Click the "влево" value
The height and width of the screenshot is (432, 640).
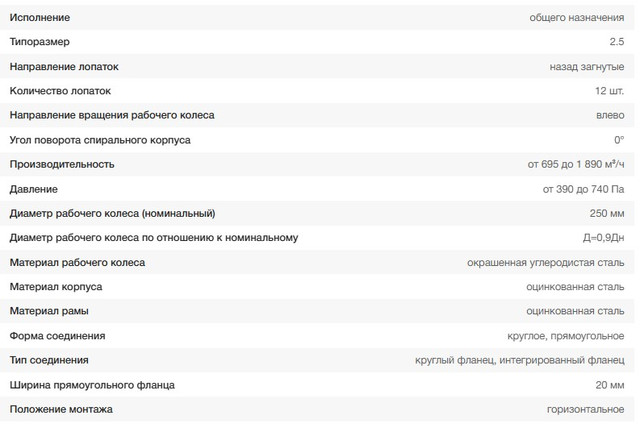[609, 115]
